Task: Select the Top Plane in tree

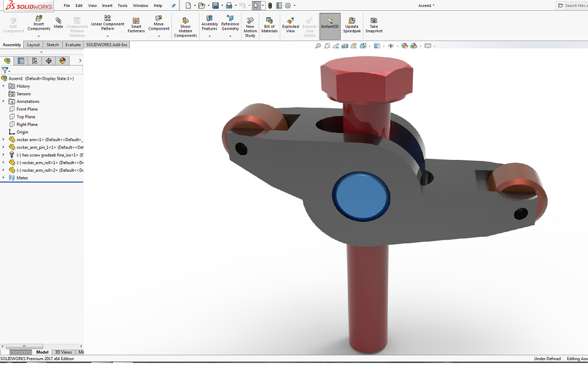Action: pyautogui.click(x=26, y=117)
